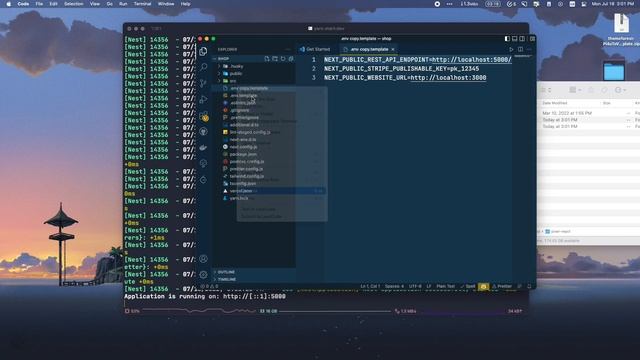The image size is (640, 360).
Task: Open the Accounts icon in activity bar
Action: click(x=203, y=259)
